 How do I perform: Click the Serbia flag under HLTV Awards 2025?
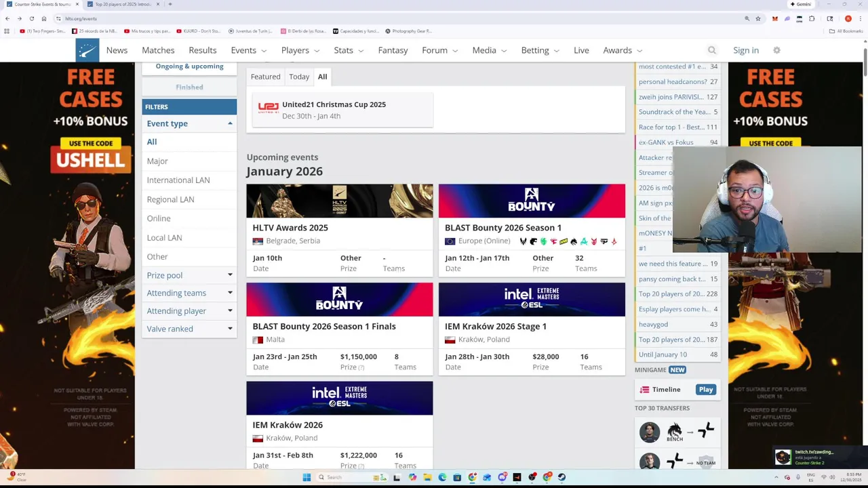point(258,241)
